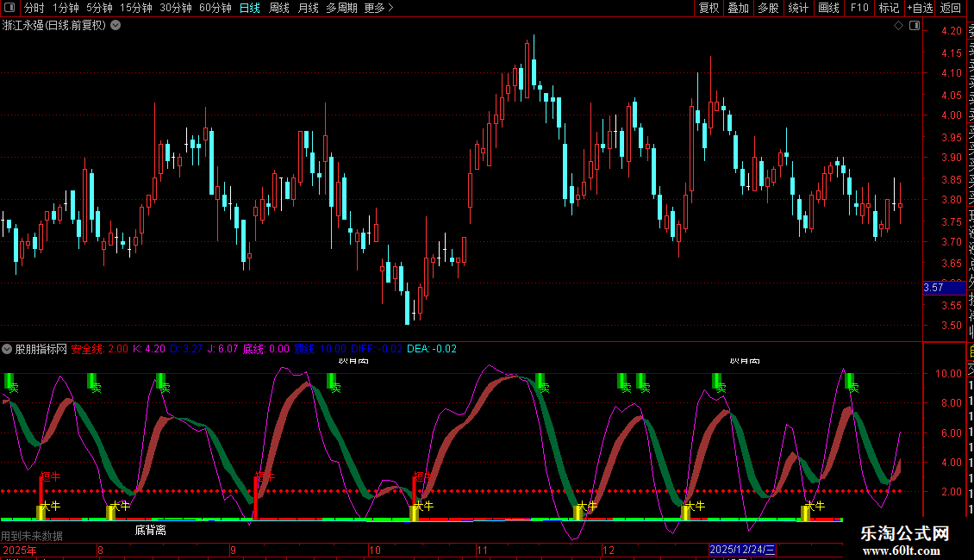Expand the 股朋指标网 indicator dropdown arrow
The image size is (974, 560).
[x=7, y=350]
